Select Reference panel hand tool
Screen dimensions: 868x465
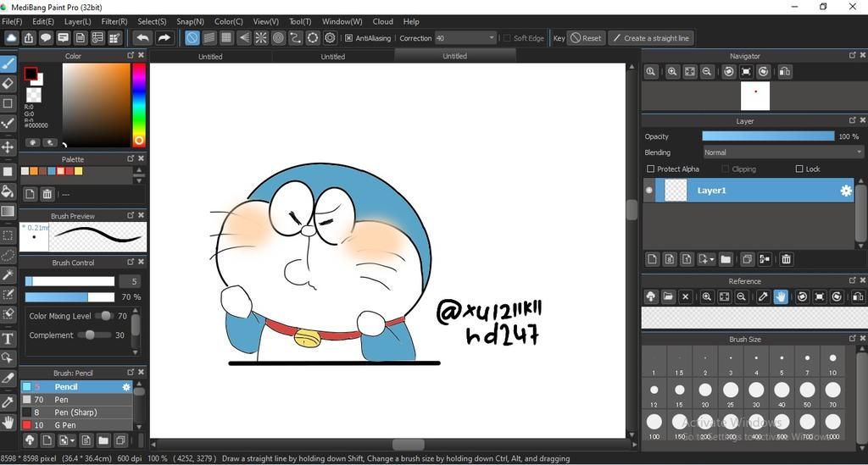[781, 296]
